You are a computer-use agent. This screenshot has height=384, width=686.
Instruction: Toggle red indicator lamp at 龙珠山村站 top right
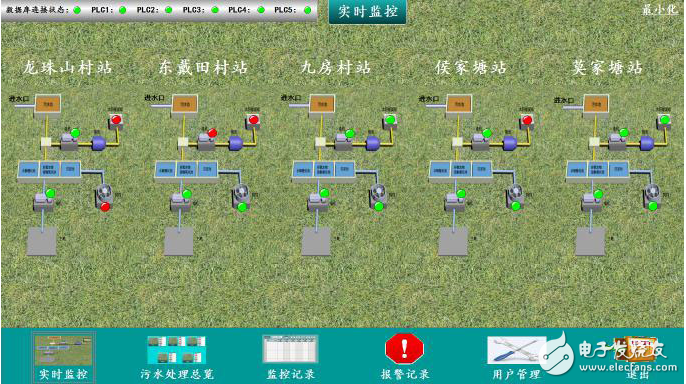pos(116,119)
